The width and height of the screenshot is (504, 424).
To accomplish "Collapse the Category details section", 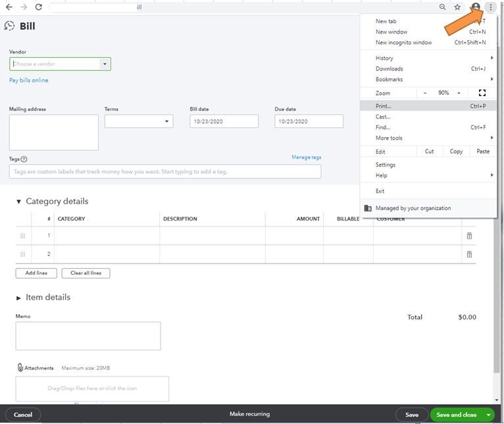I will point(18,201).
